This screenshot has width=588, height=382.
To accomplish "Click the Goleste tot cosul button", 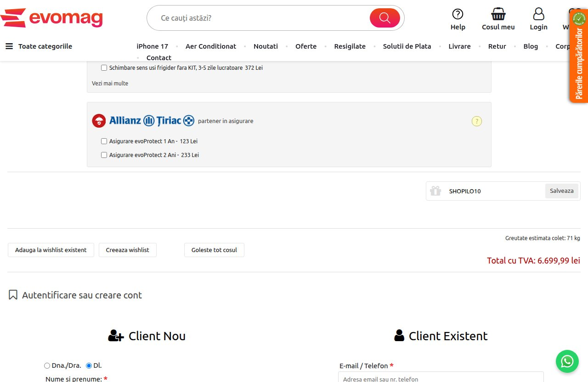I will click(215, 250).
